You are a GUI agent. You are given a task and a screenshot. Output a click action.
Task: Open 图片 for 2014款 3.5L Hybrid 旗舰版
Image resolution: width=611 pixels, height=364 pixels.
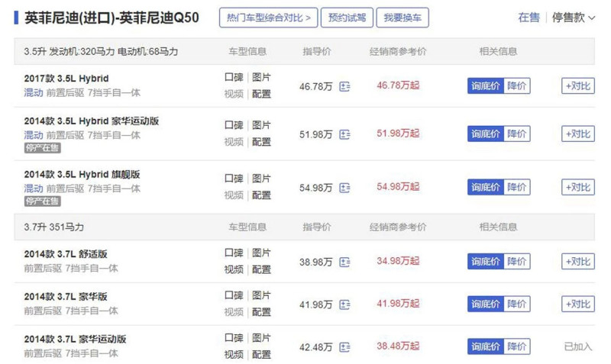pyautogui.click(x=261, y=179)
